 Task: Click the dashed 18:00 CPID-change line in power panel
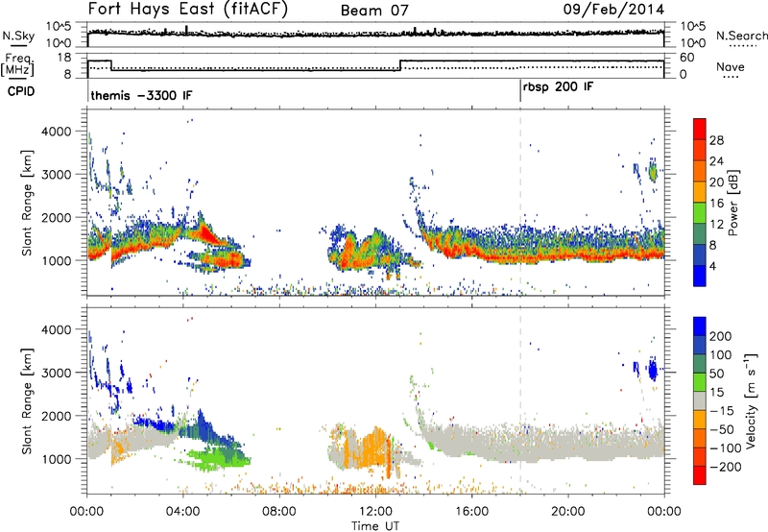tap(520, 203)
